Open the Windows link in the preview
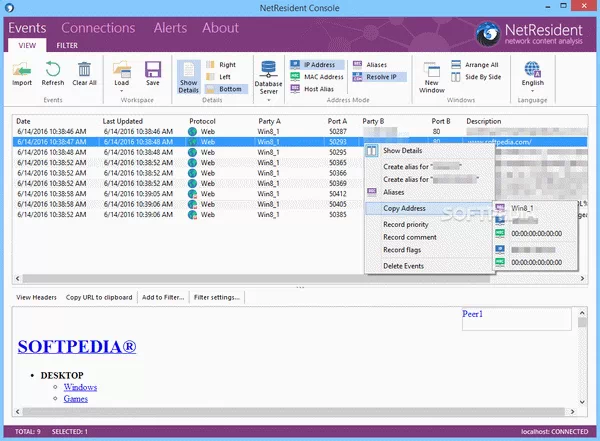The image size is (600, 441). tap(81, 386)
